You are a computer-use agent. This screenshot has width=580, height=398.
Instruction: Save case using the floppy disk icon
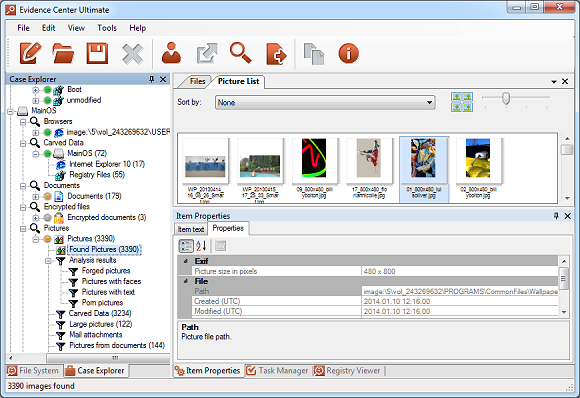pyautogui.click(x=97, y=53)
